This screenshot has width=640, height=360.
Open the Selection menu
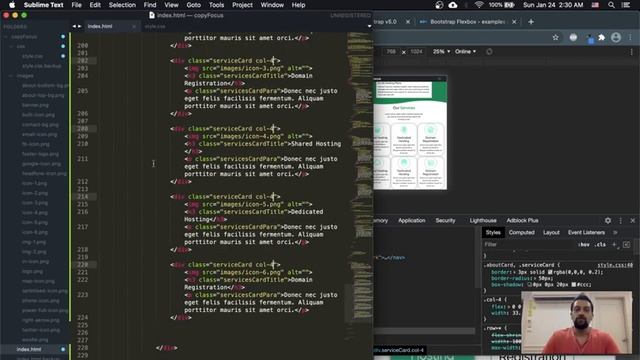(x=122, y=5)
